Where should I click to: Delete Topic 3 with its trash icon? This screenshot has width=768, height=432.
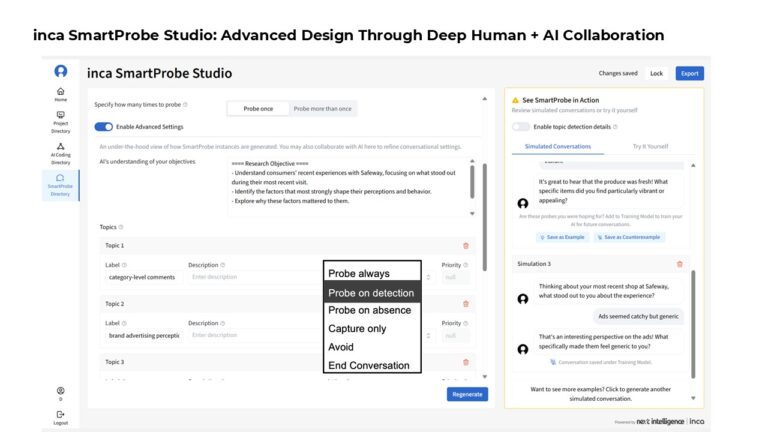[x=466, y=362]
